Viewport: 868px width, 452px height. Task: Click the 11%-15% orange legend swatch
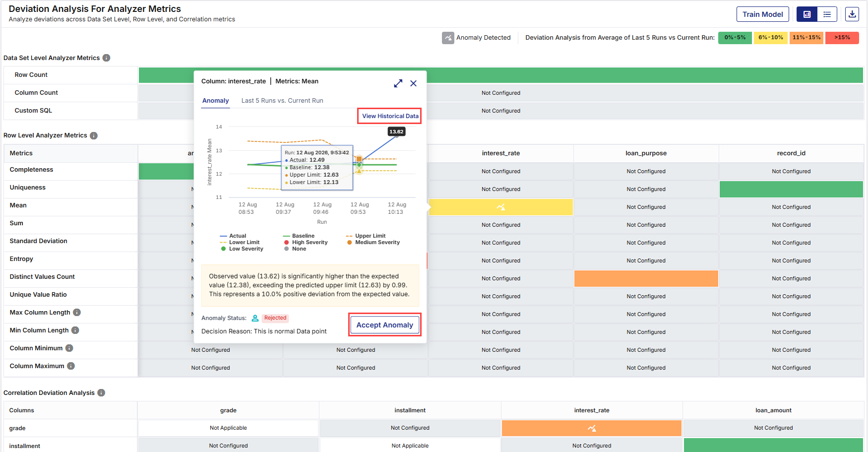[806, 38]
